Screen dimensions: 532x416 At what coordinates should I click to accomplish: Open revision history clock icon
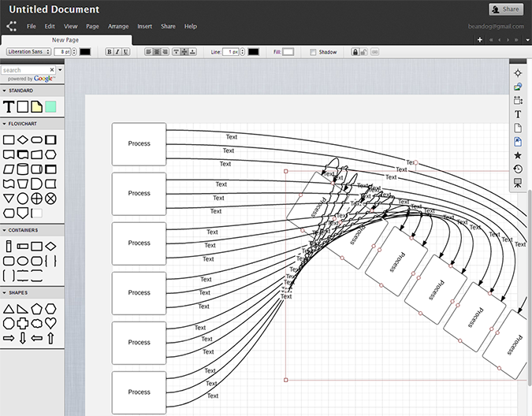(518, 169)
